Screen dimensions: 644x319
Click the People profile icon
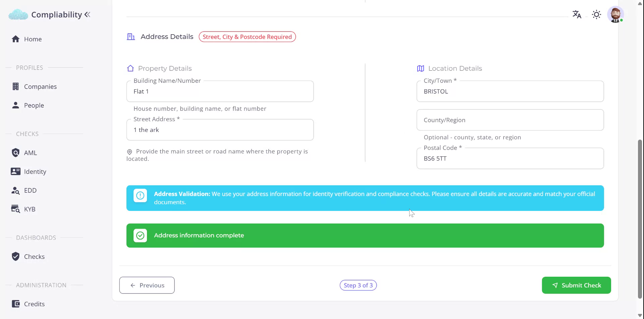(x=15, y=105)
